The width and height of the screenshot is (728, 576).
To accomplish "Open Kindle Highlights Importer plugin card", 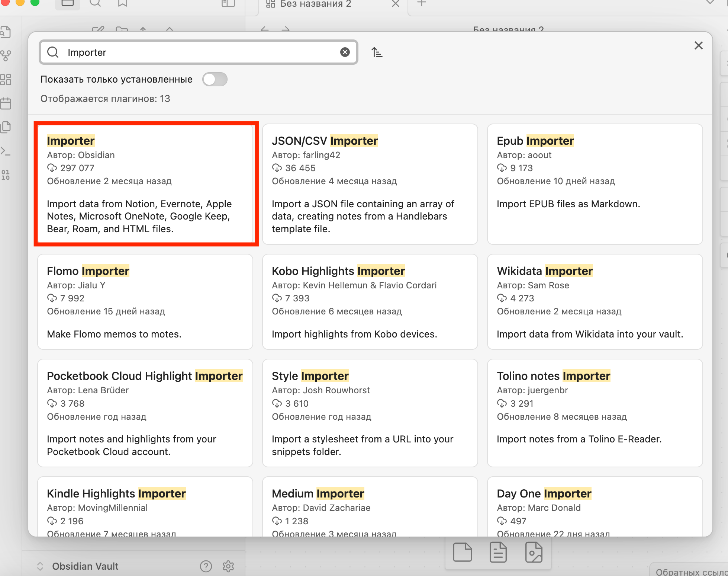I will pos(145,507).
